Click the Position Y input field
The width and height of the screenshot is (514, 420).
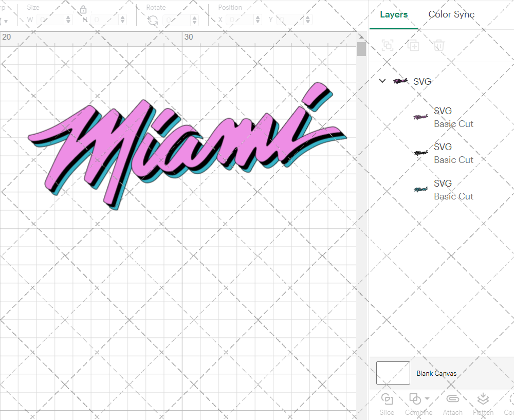tap(290, 20)
